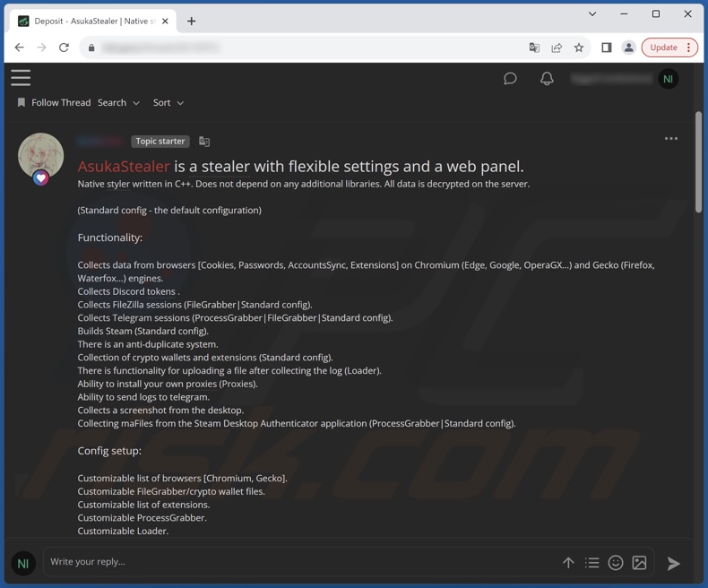
Task: Open the notifications bell
Action: pos(547,79)
